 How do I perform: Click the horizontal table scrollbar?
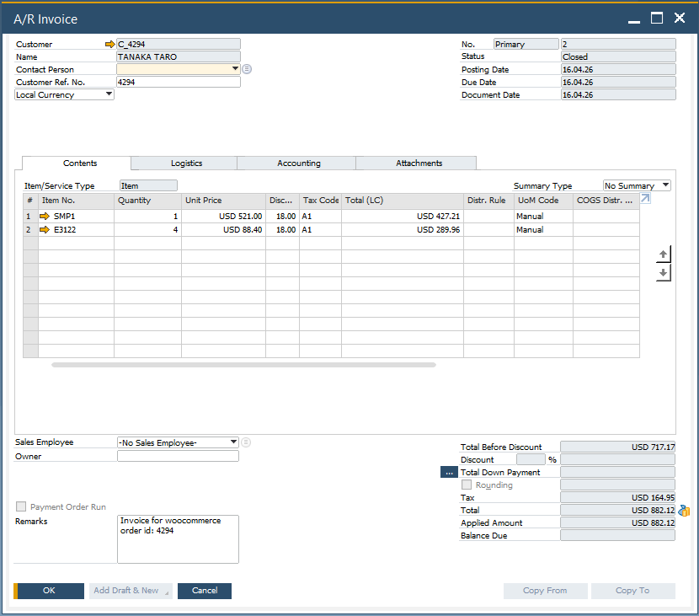pos(244,365)
